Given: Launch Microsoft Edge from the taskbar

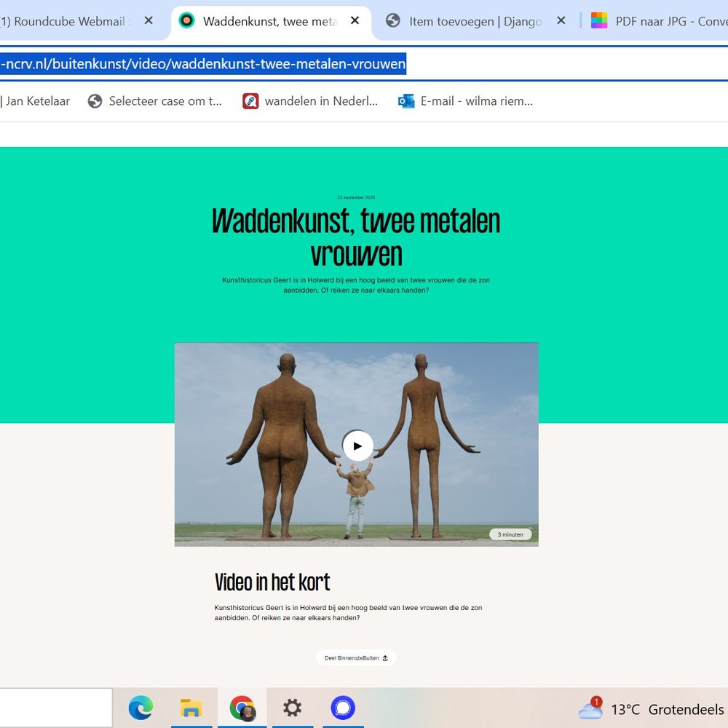Looking at the screenshot, I should [x=141, y=708].
